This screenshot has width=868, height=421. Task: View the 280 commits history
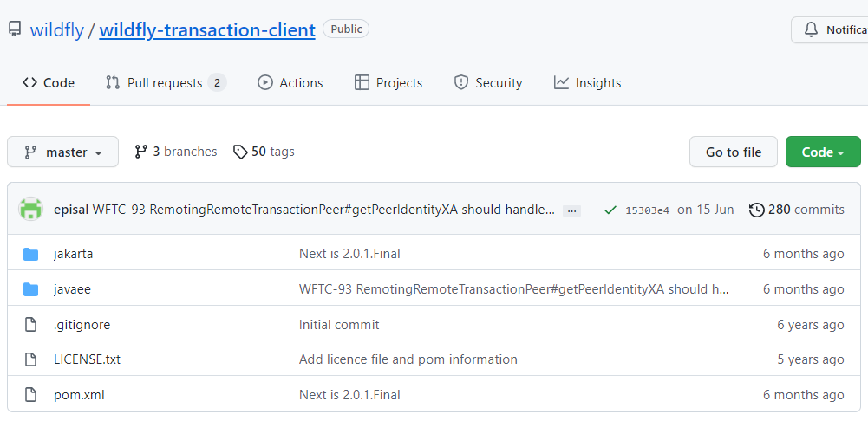[x=797, y=210]
